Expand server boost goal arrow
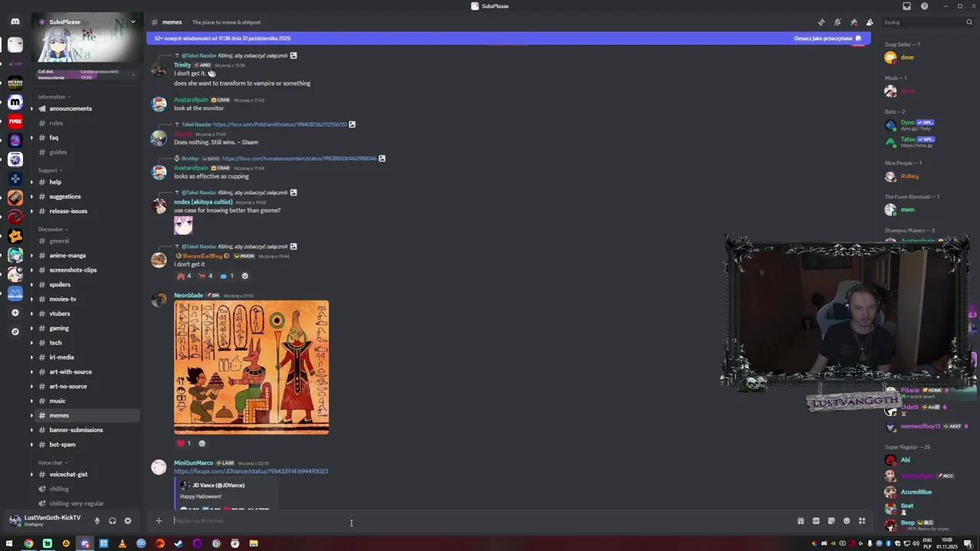Image resolution: width=980 pixels, height=551 pixels. [x=135, y=74]
